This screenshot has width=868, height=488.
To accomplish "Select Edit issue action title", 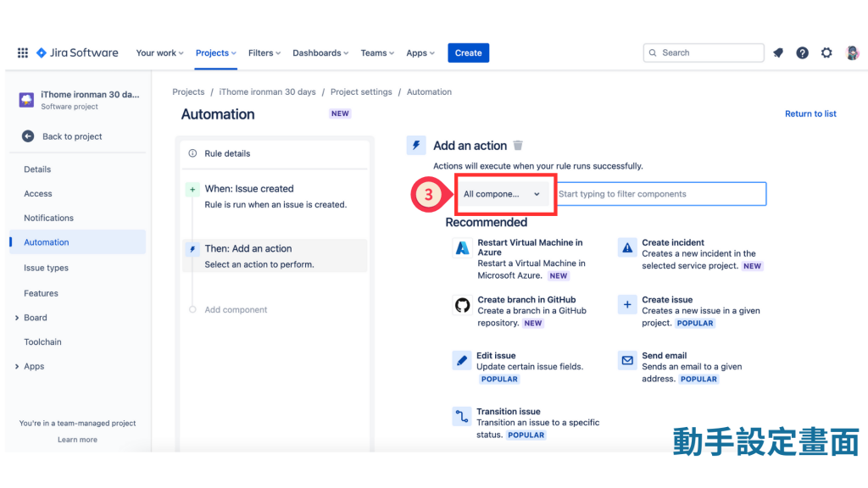I will pyautogui.click(x=496, y=355).
